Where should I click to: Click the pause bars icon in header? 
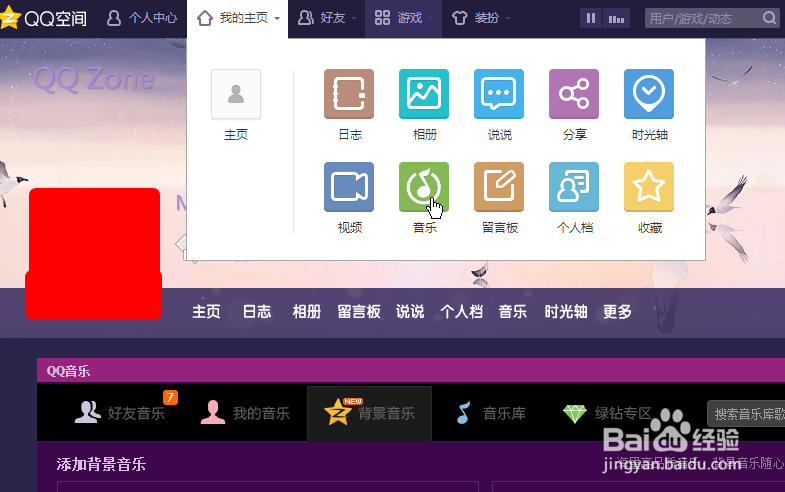click(x=591, y=19)
